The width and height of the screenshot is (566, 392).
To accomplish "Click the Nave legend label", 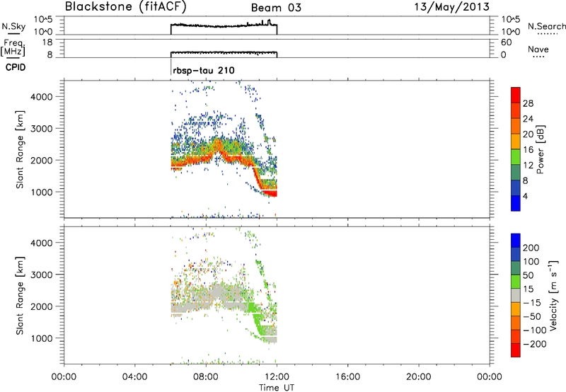I will (538, 49).
